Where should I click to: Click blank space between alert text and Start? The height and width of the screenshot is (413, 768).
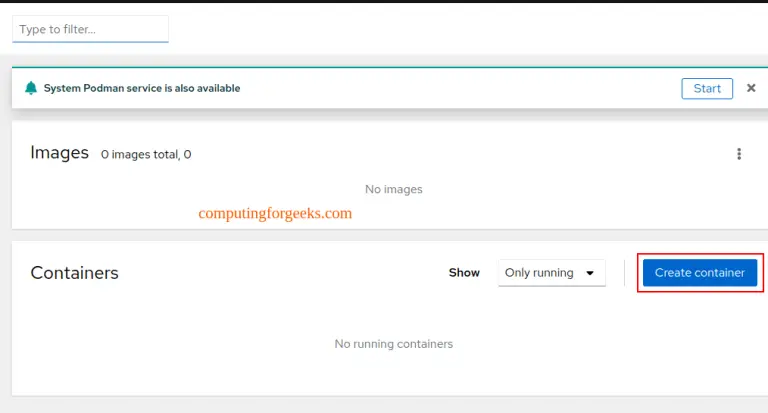[x=460, y=88]
